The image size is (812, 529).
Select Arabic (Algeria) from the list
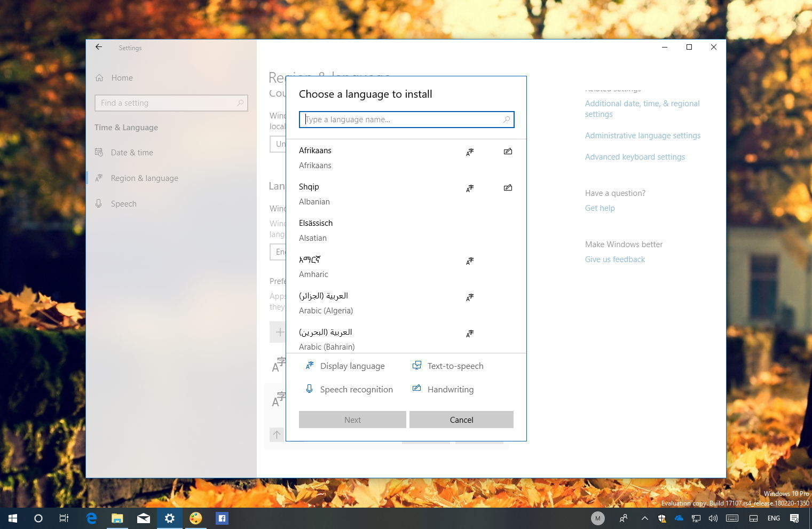click(406, 303)
